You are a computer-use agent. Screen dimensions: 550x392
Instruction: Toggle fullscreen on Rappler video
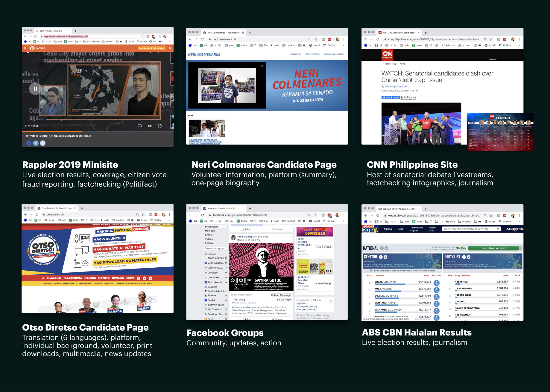click(160, 126)
